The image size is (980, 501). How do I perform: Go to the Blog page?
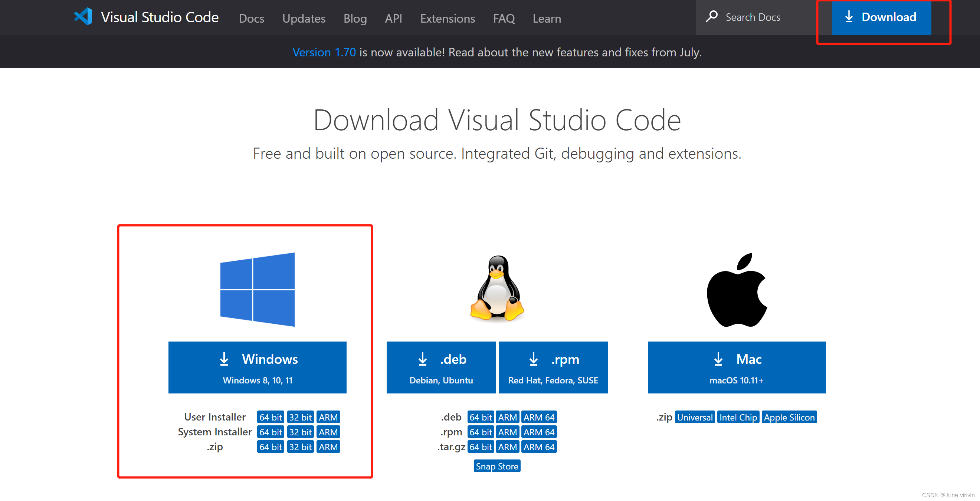(x=355, y=18)
